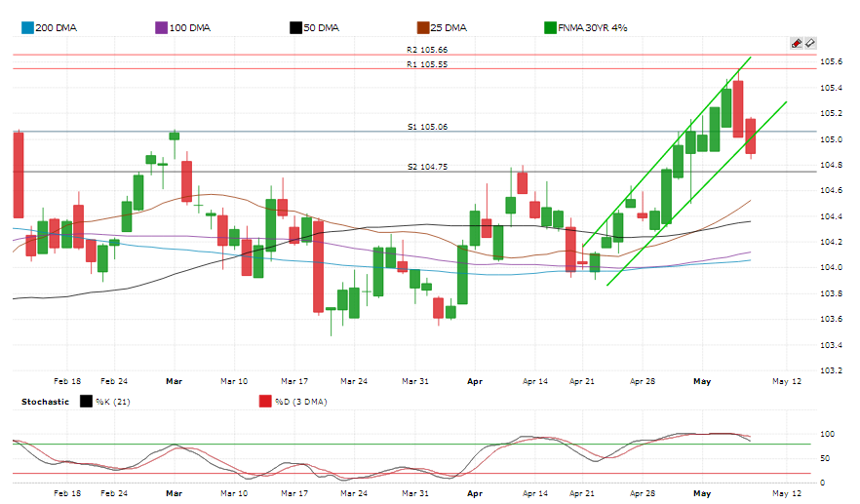
Task: Click the Apr label on main chart axis
Action: pyautogui.click(x=475, y=381)
